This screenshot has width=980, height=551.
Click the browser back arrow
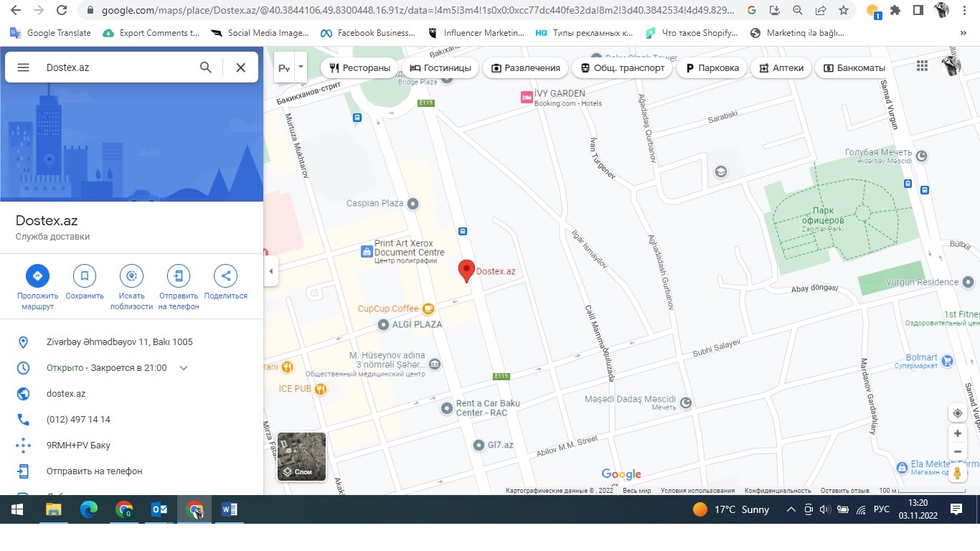pos(16,11)
